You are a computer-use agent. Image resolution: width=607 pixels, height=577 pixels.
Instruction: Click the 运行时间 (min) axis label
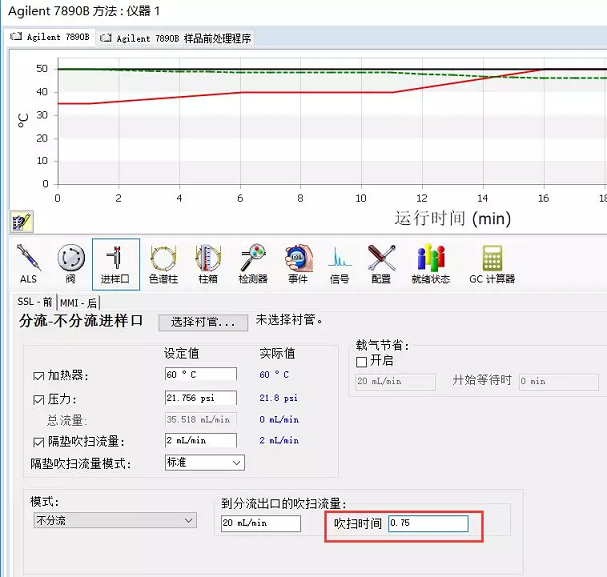click(453, 219)
